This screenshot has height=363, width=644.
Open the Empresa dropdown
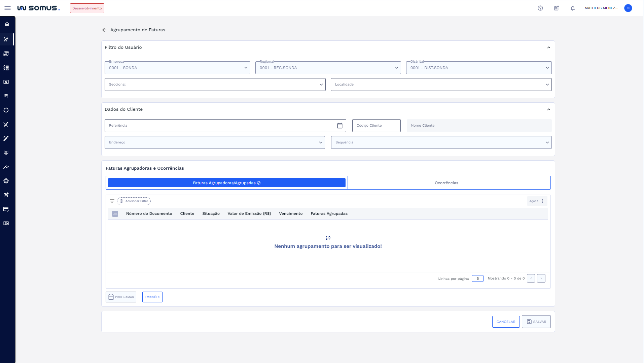(x=177, y=68)
